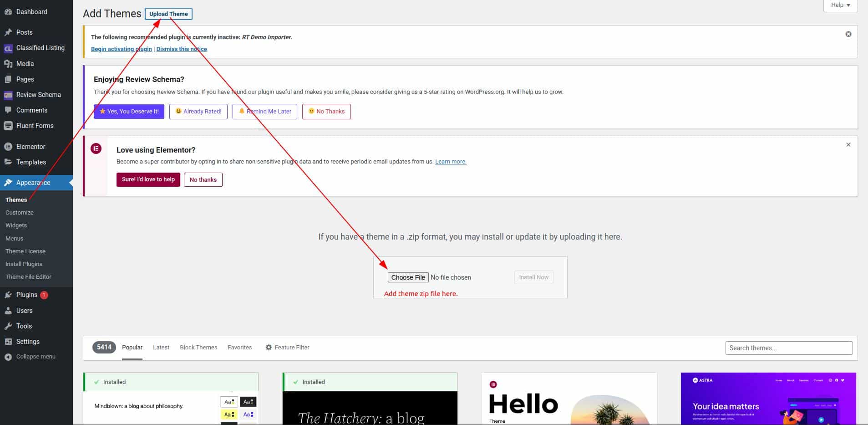This screenshot has width=868, height=425.
Task: Click the Install Now button
Action: [534, 277]
